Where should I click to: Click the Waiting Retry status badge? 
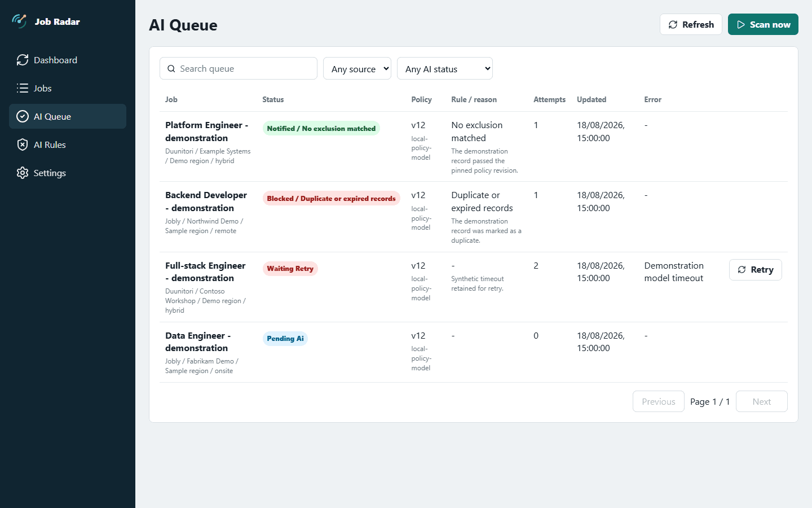point(290,269)
